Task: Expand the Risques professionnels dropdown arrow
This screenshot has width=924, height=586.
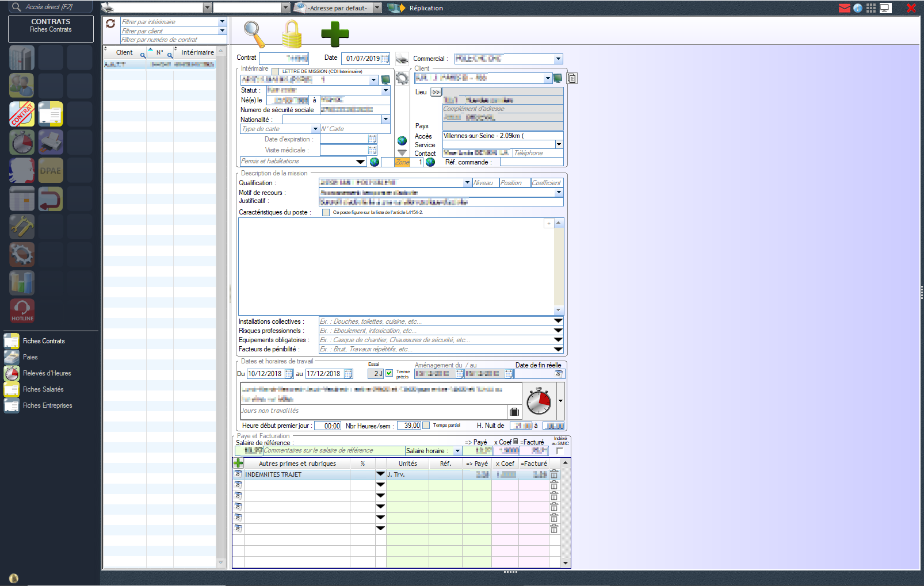Action: pyautogui.click(x=558, y=331)
